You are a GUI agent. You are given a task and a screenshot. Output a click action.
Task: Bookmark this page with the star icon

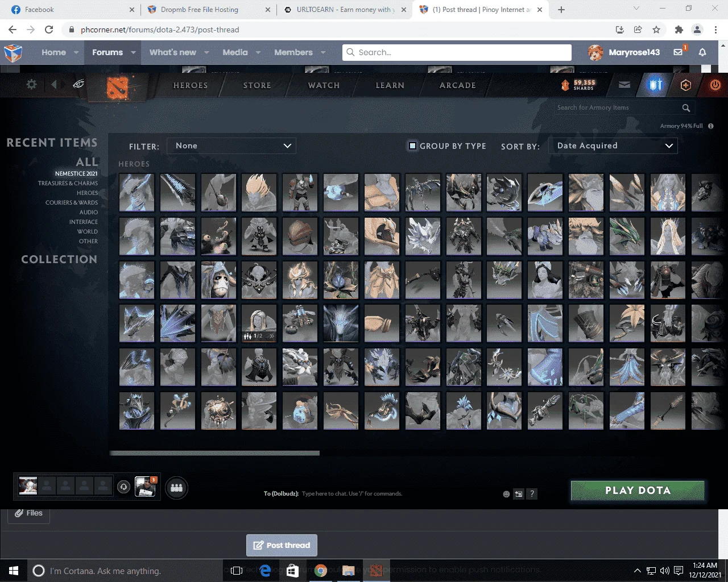pos(656,30)
